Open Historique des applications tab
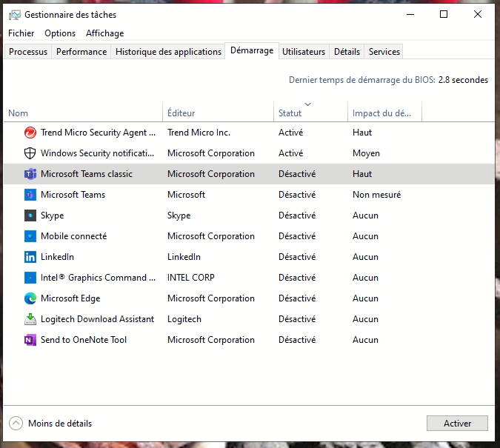This screenshot has width=500, height=448. tap(168, 52)
